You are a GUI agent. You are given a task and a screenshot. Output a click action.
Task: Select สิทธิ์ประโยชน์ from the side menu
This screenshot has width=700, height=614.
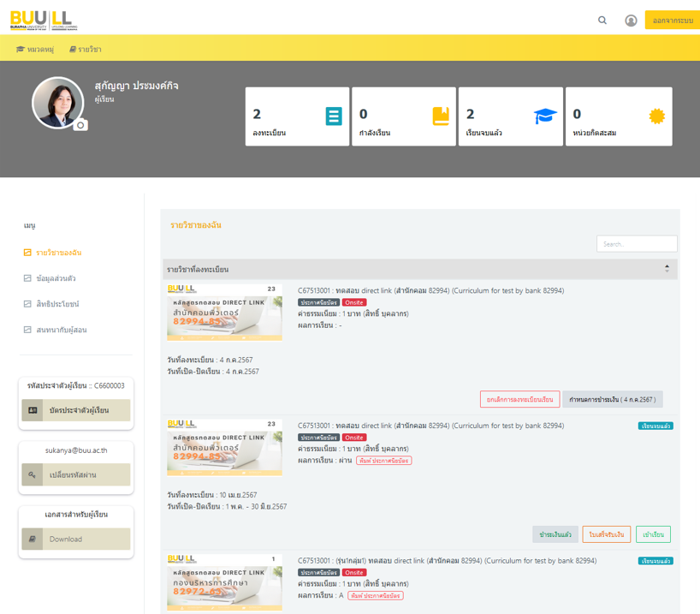click(57, 304)
